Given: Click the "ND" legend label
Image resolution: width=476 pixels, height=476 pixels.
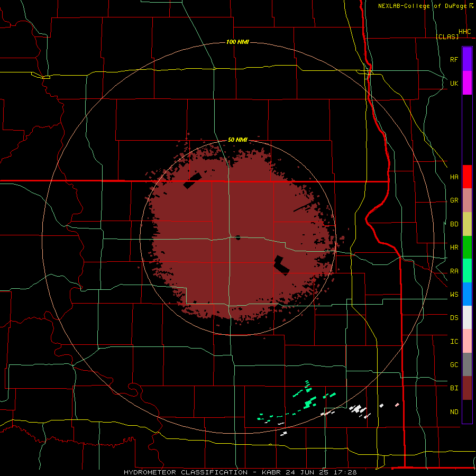Looking at the screenshot, I should (x=454, y=412).
